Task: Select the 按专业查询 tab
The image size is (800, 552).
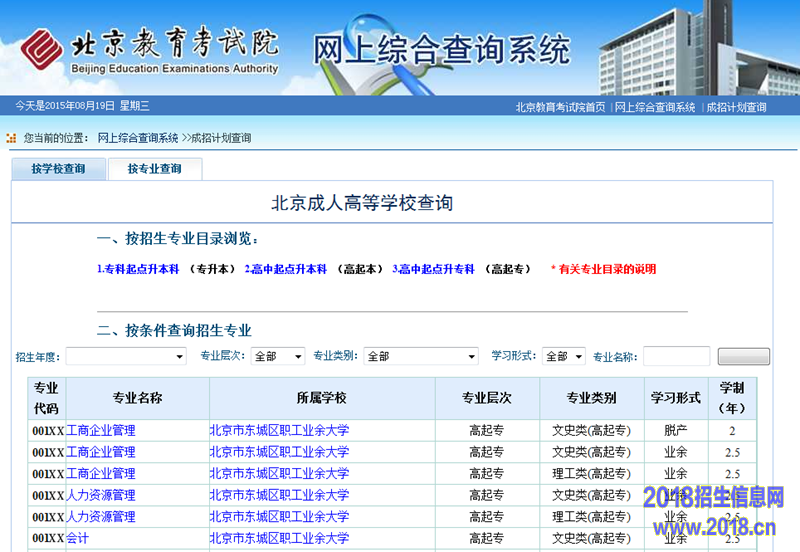Action: coord(154,169)
